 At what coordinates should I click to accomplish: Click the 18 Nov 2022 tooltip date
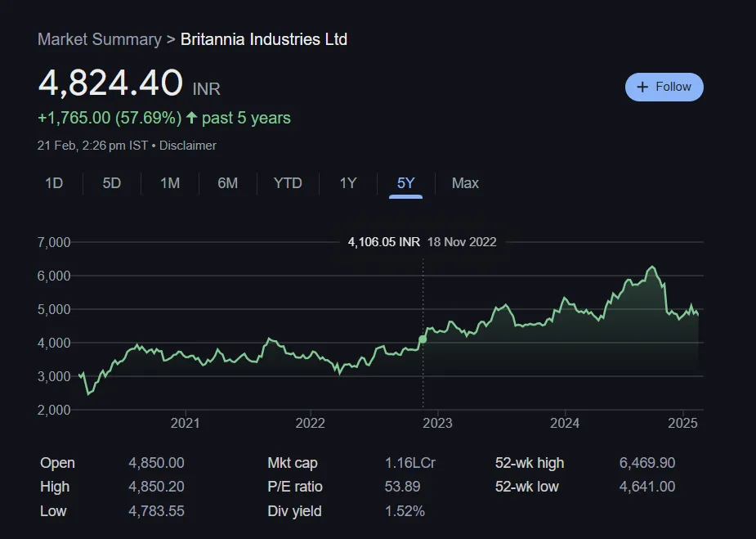pos(462,242)
